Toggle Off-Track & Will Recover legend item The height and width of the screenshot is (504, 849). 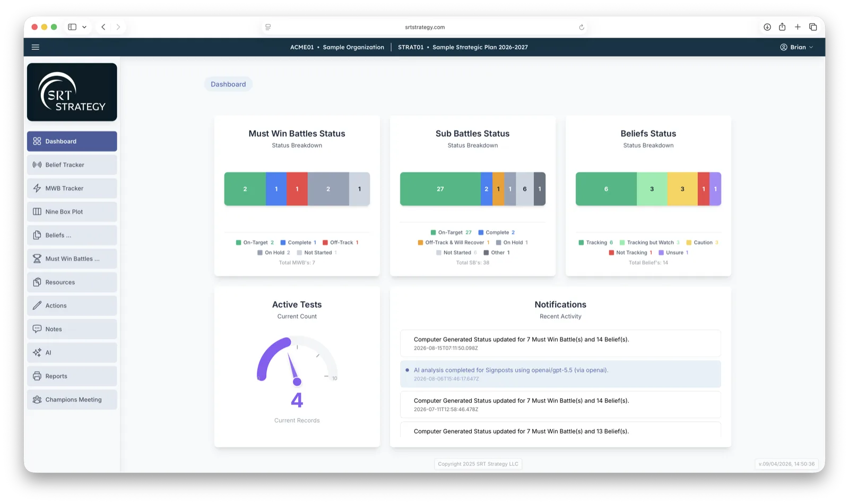tap(454, 242)
